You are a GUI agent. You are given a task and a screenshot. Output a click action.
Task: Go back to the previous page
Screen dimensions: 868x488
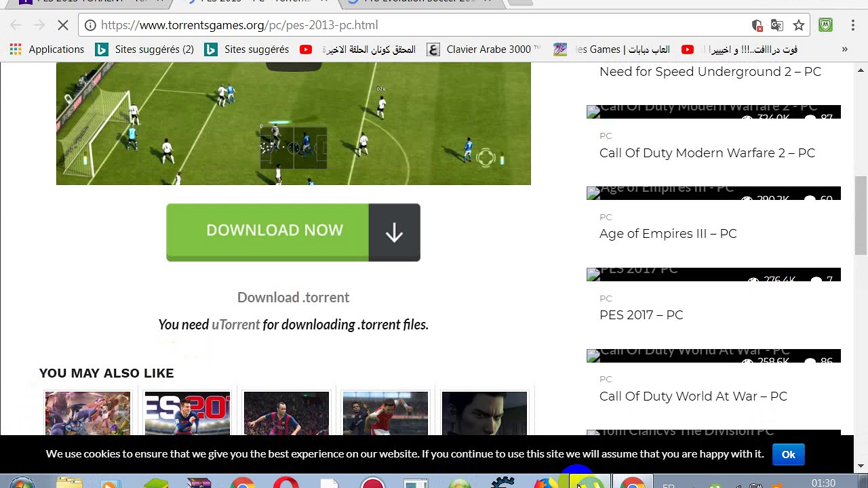[x=16, y=25]
